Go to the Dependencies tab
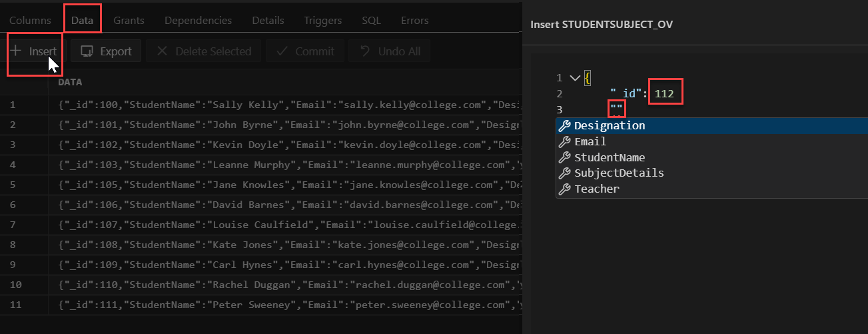The image size is (868, 334). click(198, 21)
